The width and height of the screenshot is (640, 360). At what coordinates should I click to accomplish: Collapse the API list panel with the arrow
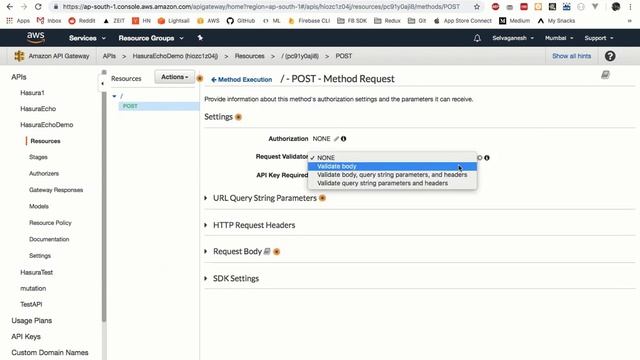click(102, 83)
